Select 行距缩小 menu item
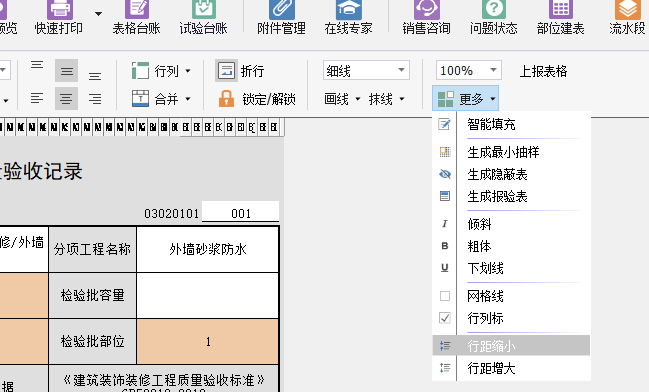This screenshot has height=392, width=649. coord(512,346)
